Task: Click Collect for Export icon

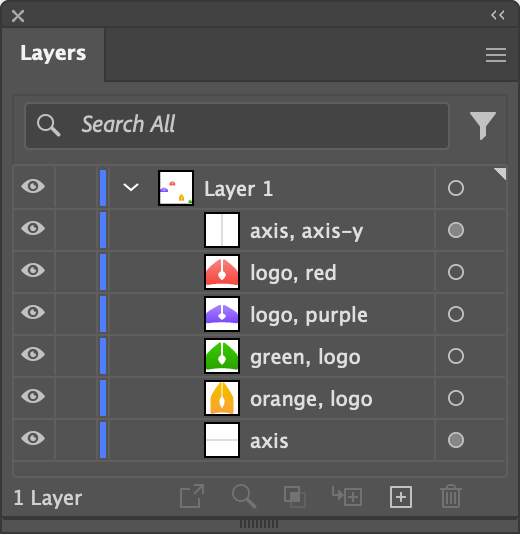Action: pyautogui.click(x=192, y=496)
